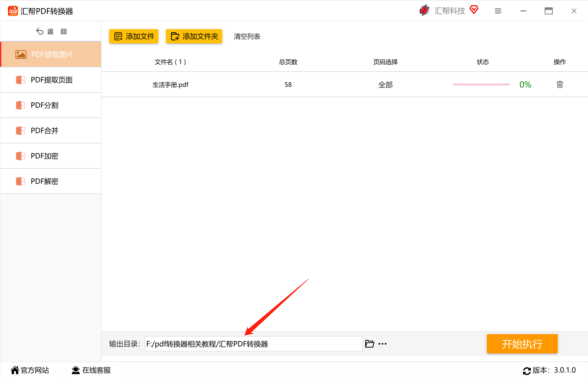Click the version refresh icon

pos(527,371)
